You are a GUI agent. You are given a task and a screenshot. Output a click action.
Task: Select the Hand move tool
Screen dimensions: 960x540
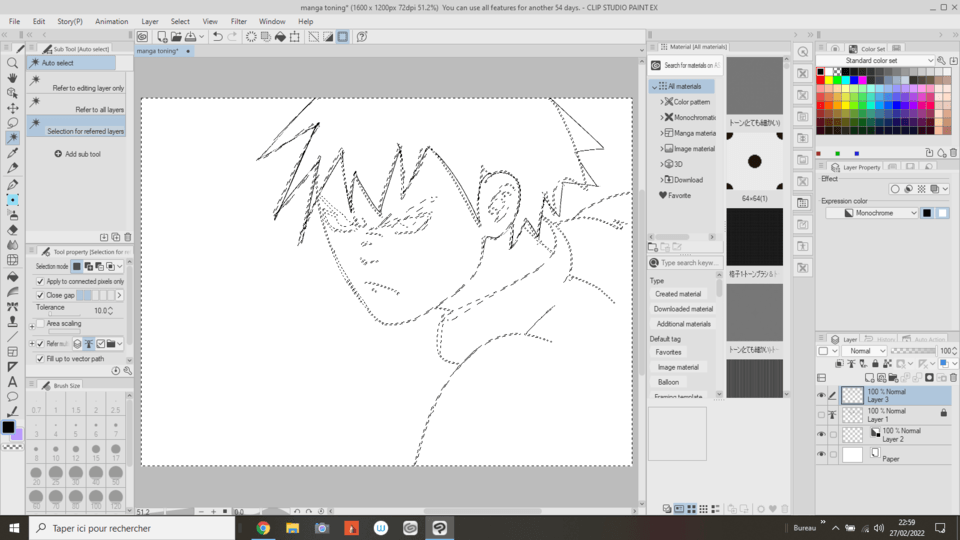click(x=12, y=77)
